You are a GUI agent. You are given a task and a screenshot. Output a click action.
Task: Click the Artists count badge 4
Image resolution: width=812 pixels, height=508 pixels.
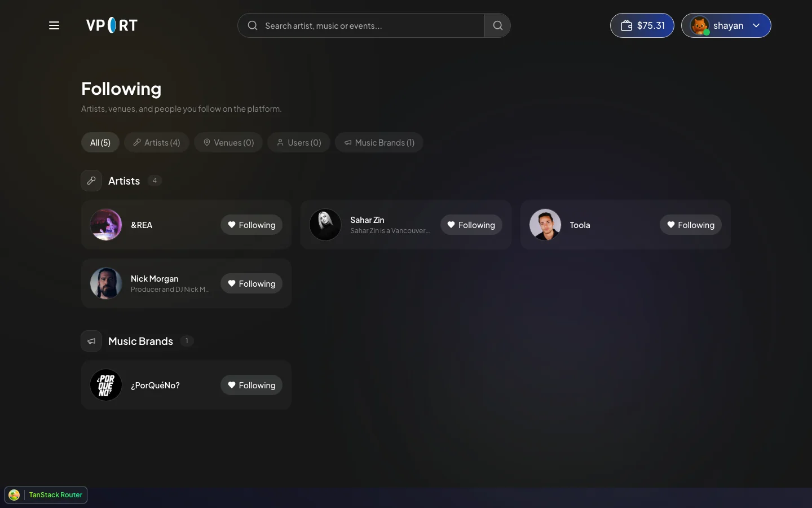coord(155,181)
